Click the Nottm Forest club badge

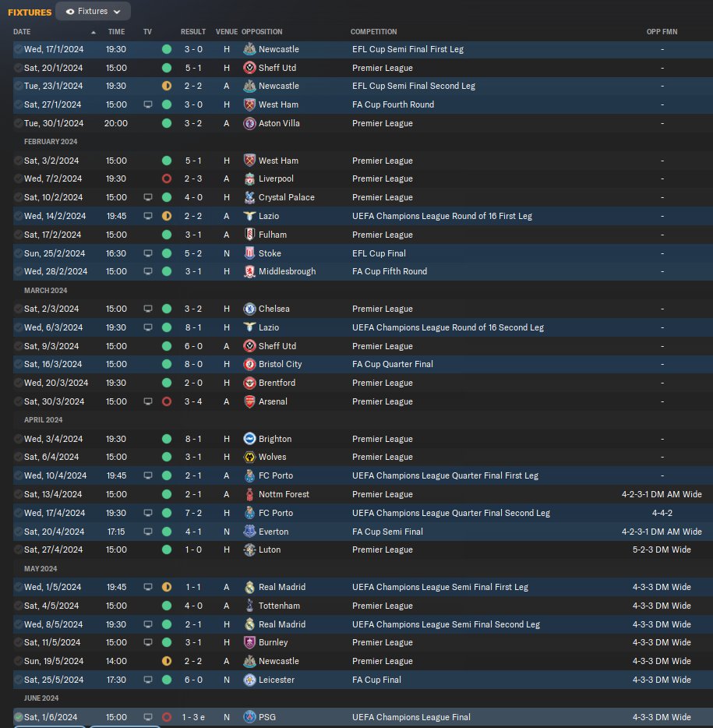[x=249, y=494]
